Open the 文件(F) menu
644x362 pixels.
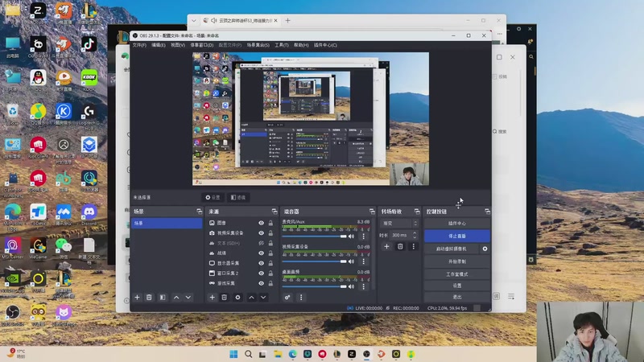(x=139, y=45)
